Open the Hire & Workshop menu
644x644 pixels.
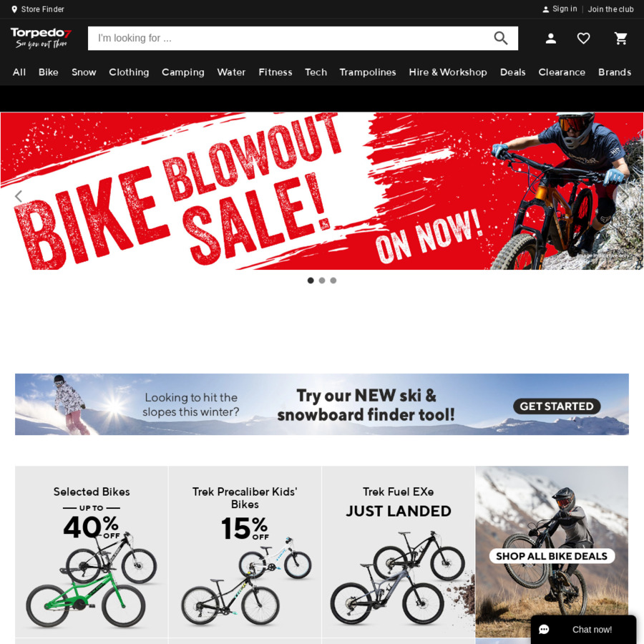coord(448,72)
